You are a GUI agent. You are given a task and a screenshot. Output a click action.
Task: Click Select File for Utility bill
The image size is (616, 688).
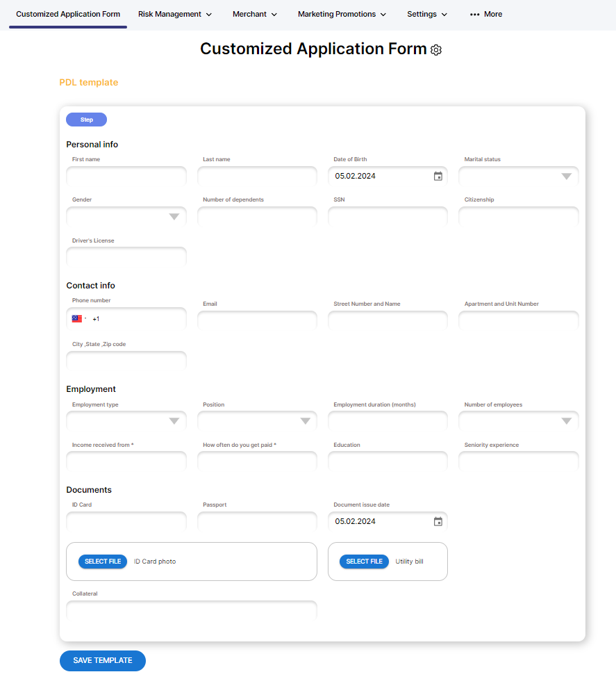(364, 562)
